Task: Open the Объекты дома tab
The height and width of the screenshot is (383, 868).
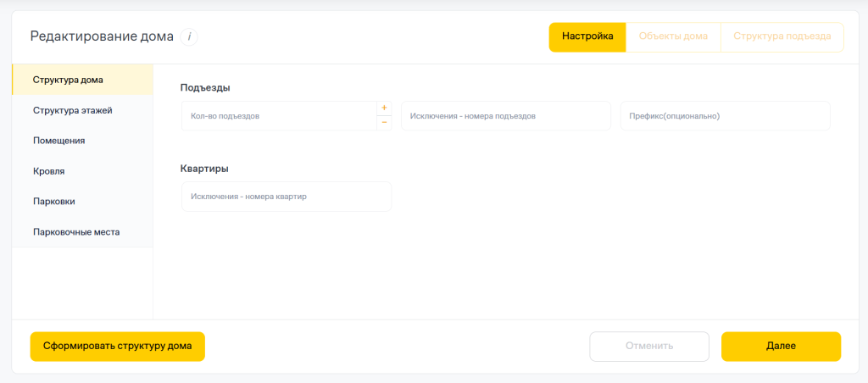Action: pos(673,37)
